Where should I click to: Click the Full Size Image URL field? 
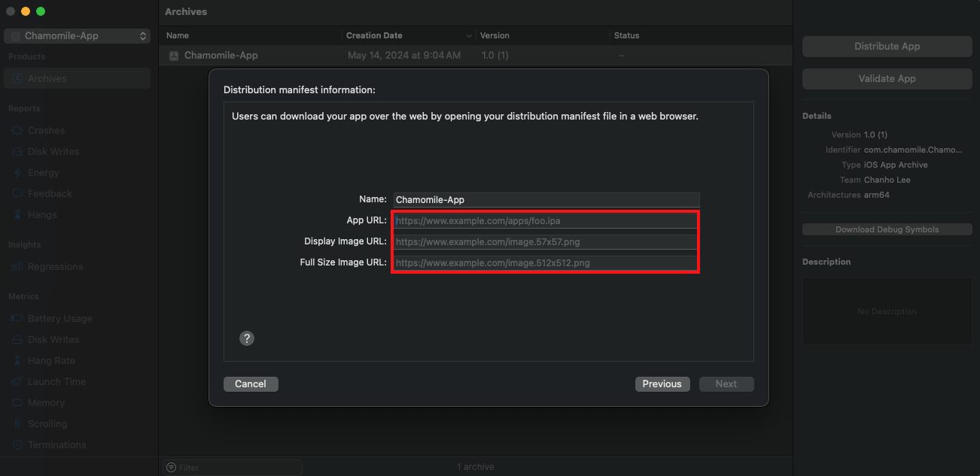[546, 263]
